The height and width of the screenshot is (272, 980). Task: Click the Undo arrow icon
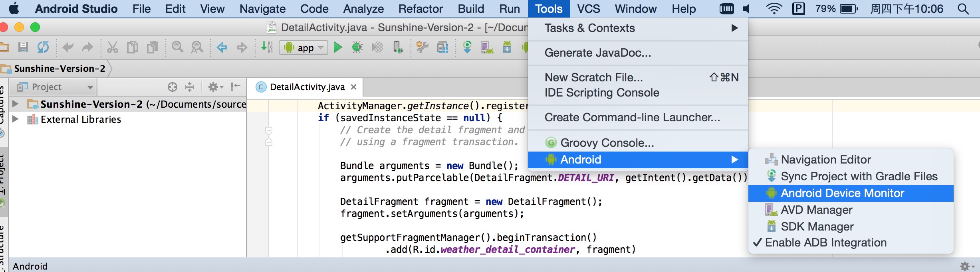point(68,47)
